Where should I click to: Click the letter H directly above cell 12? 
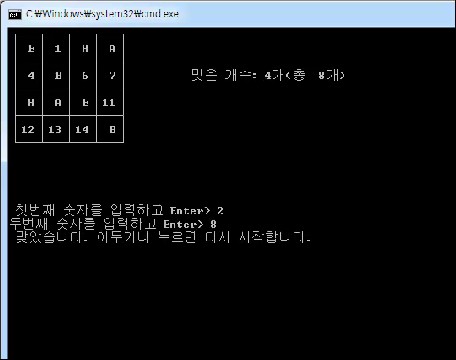pos(31,102)
